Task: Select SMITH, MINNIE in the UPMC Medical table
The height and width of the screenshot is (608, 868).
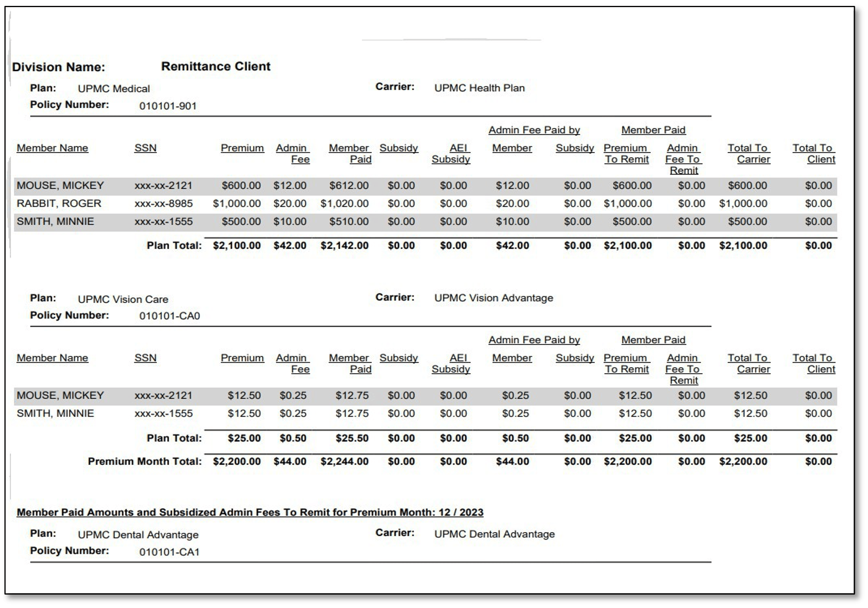Action: point(55,221)
